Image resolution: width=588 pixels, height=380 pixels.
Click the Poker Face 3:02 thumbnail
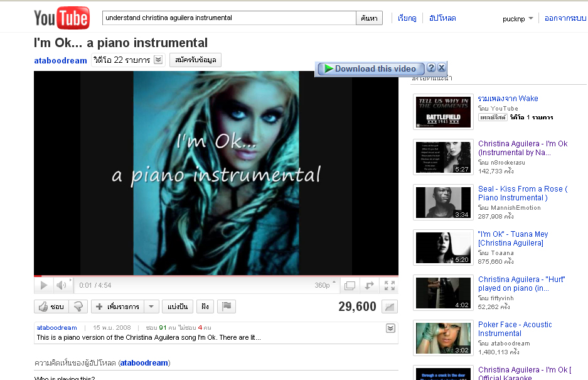pyautogui.click(x=443, y=338)
